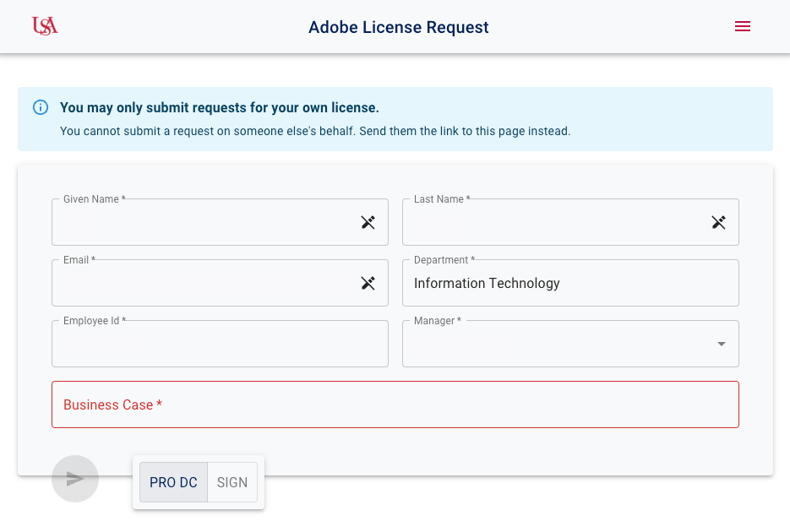Click the Business Case text field
The image size is (790, 532).
(395, 405)
